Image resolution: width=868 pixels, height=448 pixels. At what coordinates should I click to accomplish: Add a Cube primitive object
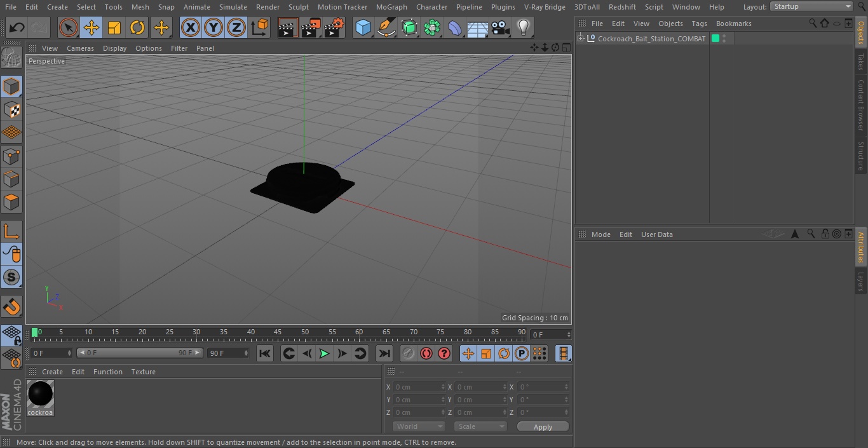click(x=363, y=27)
